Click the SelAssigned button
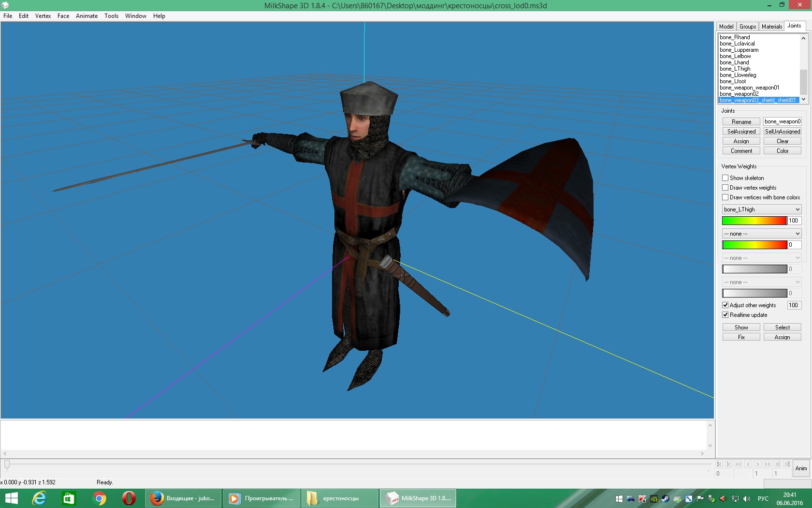The width and height of the screenshot is (812, 508). pyautogui.click(x=741, y=132)
